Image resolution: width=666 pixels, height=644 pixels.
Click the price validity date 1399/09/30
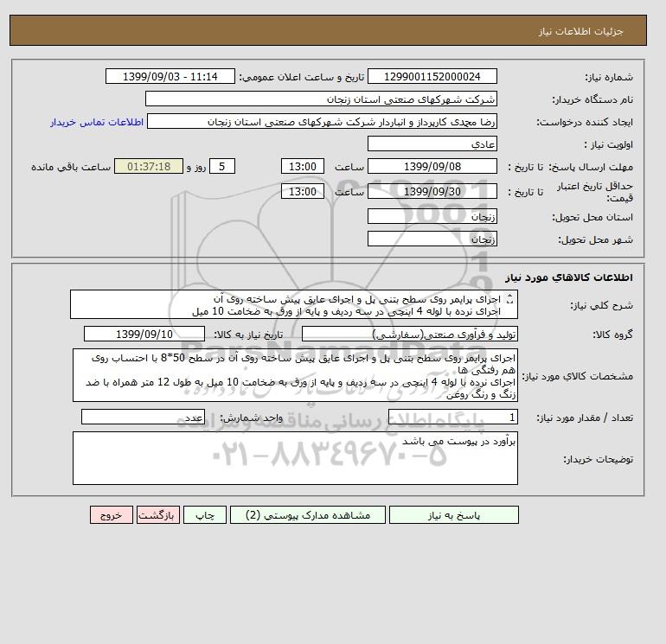[x=432, y=191]
